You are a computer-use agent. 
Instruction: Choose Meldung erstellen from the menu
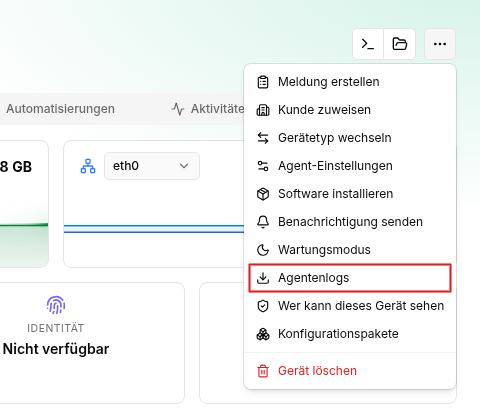350,82
